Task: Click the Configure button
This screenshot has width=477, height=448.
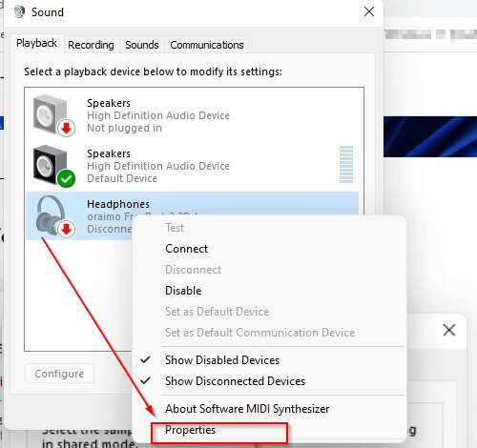Action: click(59, 374)
